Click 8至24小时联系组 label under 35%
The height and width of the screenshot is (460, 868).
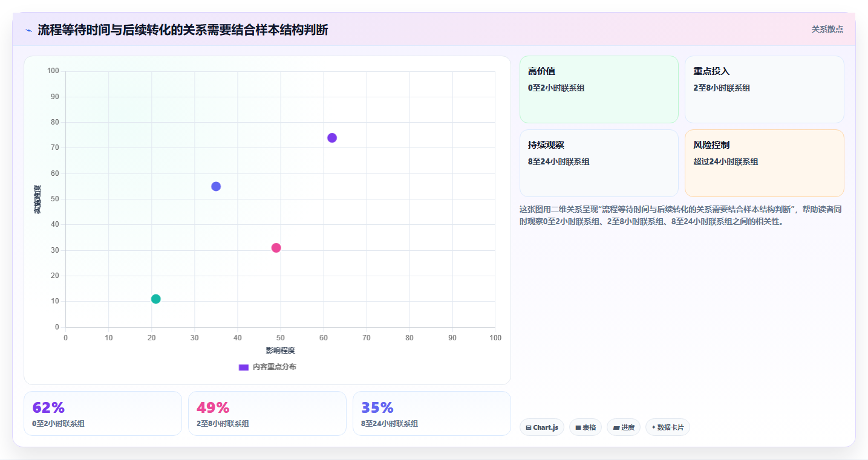390,424
